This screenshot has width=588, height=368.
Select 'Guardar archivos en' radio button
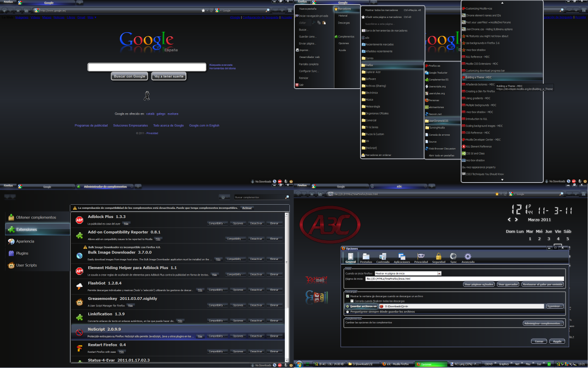pyautogui.click(x=347, y=306)
